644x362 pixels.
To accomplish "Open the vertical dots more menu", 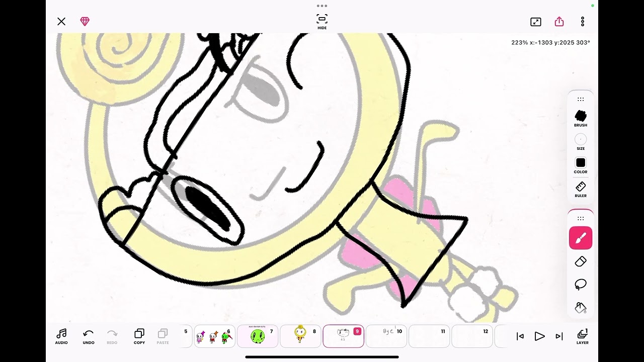I will (x=583, y=22).
